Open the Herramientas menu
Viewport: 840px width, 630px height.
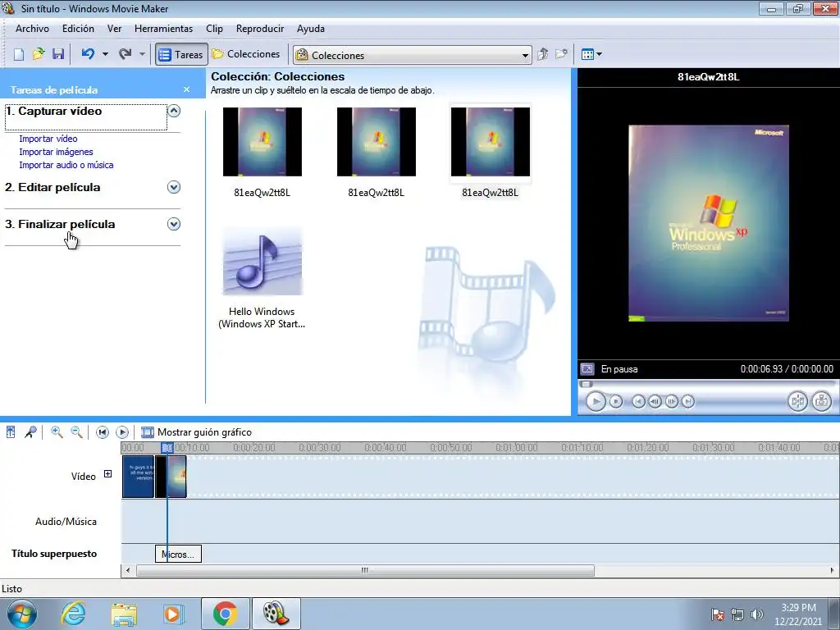(x=163, y=29)
